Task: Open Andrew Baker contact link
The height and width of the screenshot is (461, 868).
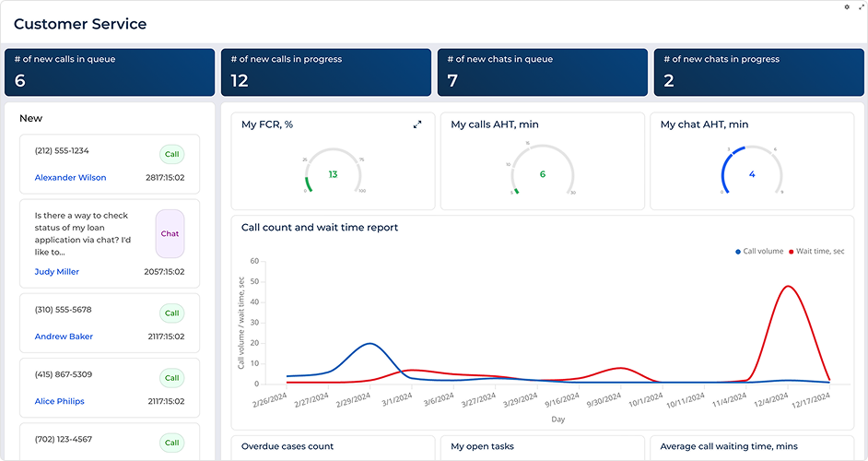Action: [64, 337]
